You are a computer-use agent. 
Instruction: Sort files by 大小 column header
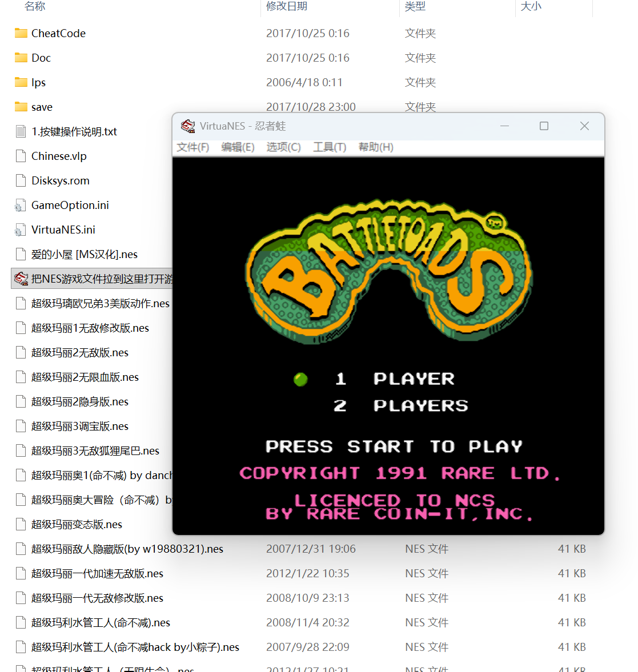pyautogui.click(x=531, y=6)
